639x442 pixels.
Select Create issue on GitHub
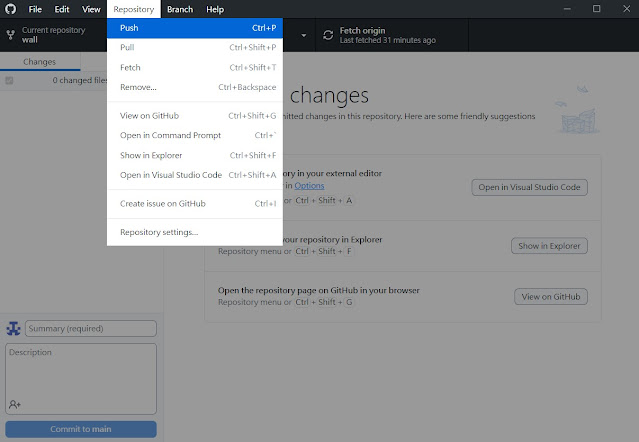(195, 204)
